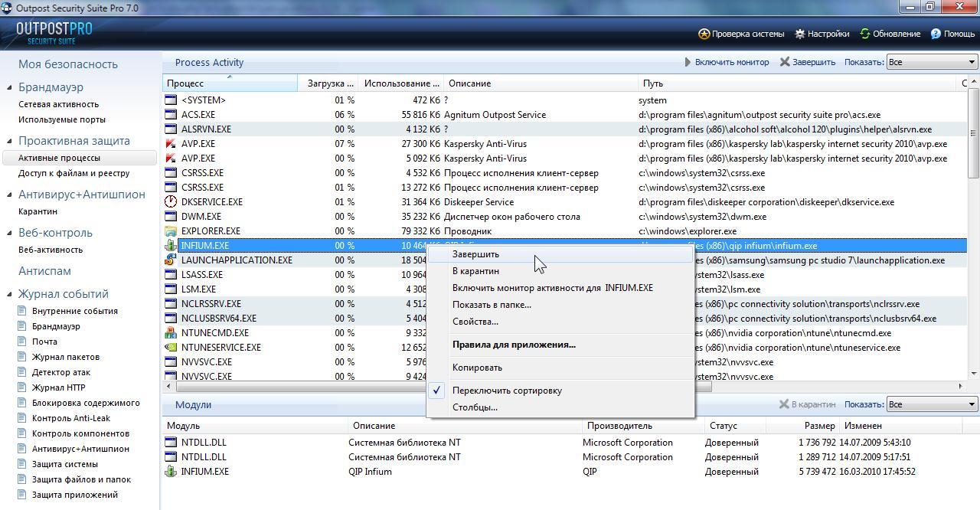This screenshot has width=980, height=510.
Task: Go to Моя безопасность
Action: (68, 64)
